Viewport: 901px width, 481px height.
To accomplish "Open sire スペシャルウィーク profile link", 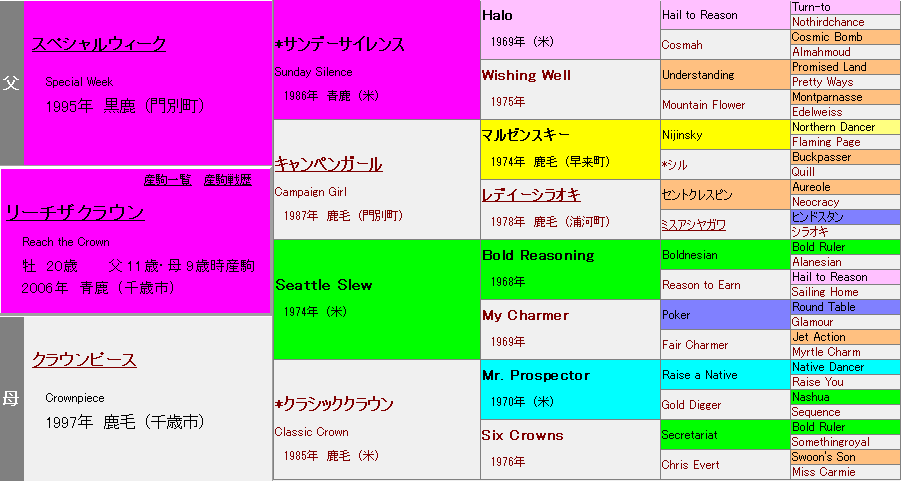I will click(98, 44).
